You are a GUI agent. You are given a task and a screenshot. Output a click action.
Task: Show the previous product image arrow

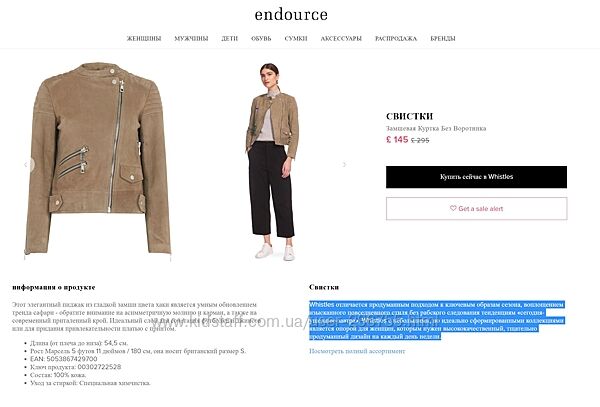pyautogui.click(x=26, y=164)
